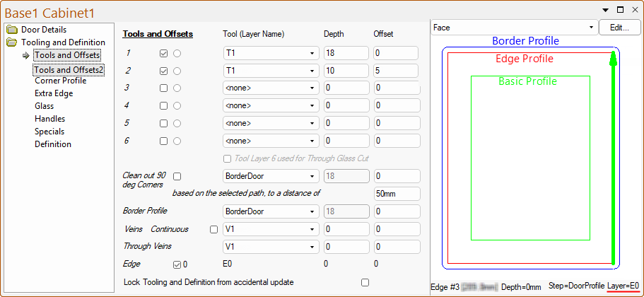The height and width of the screenshot is (297, 644).
Task: Enable tool row 3 checkbox
Action: click(163, 88)
